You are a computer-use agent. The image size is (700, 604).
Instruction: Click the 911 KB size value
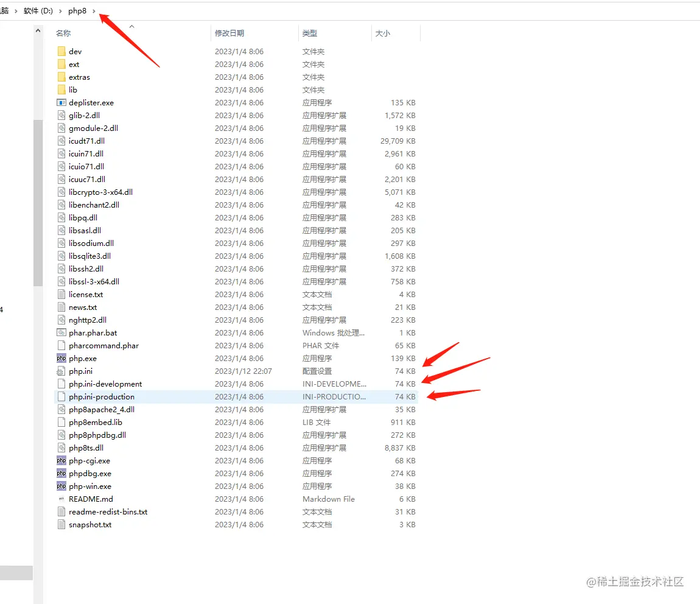pyautogui.click(x=403, y=423)
